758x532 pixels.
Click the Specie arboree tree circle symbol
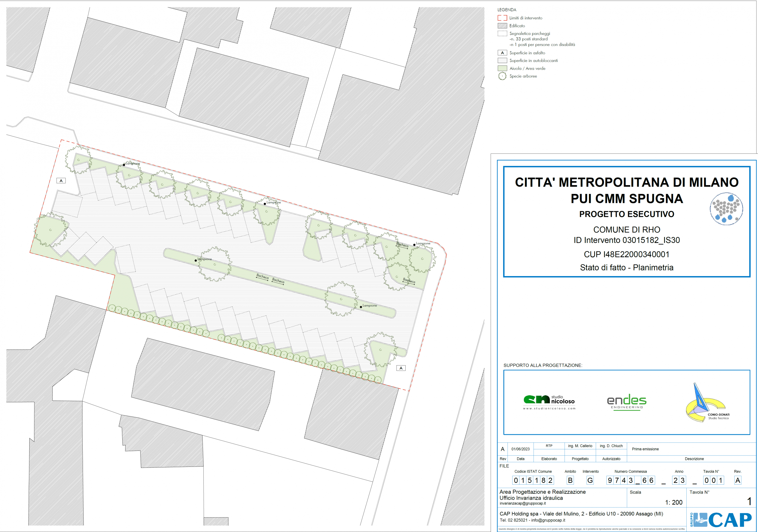coord(502,76)
